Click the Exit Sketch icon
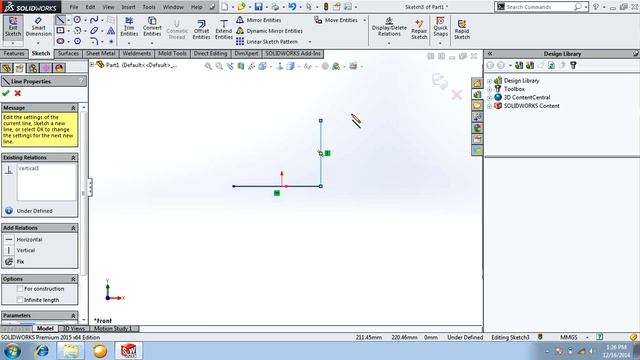640x360 pixels. tap(13, 27)
